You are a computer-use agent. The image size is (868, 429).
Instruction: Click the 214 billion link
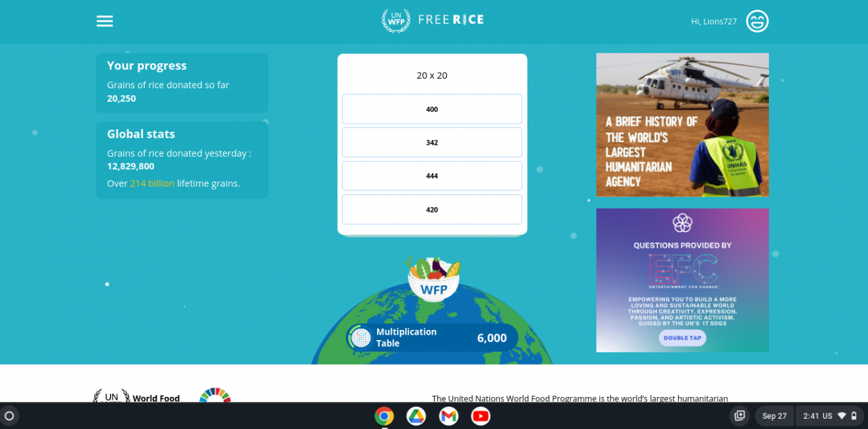click(152, 183)
